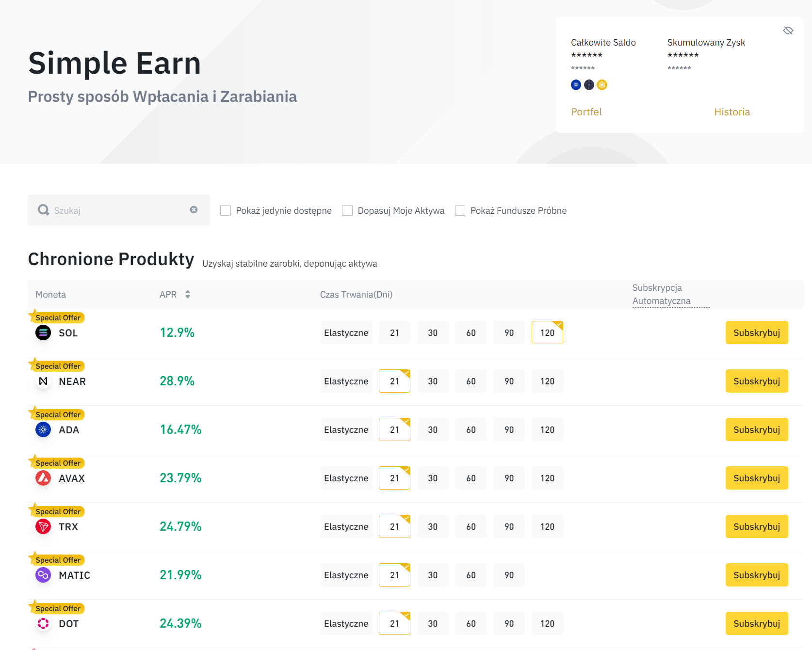Clear the search field with the X icon
This screenshot has width=812, height=650.
click(194, 210)
